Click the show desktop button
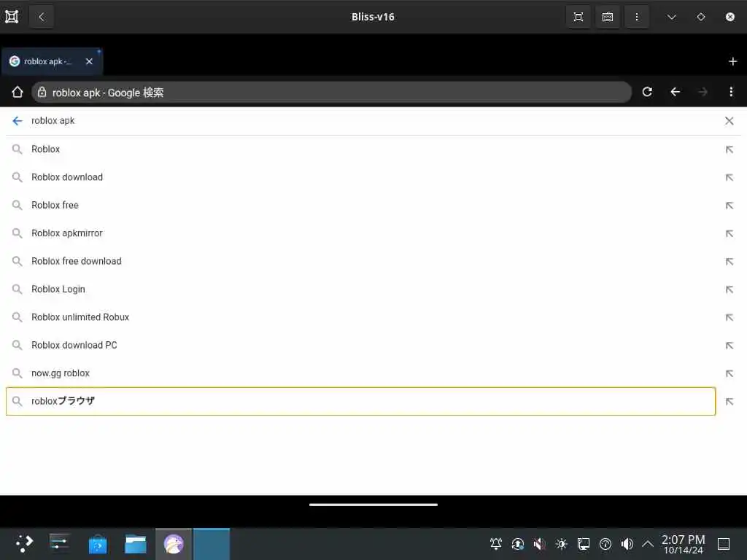 [724, 544]
